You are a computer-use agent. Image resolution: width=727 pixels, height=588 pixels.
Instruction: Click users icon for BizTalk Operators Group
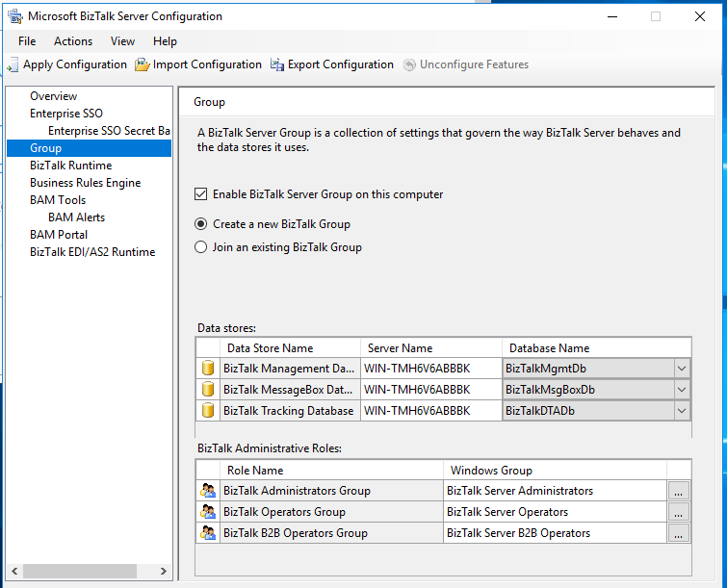(x=208, y=512)
